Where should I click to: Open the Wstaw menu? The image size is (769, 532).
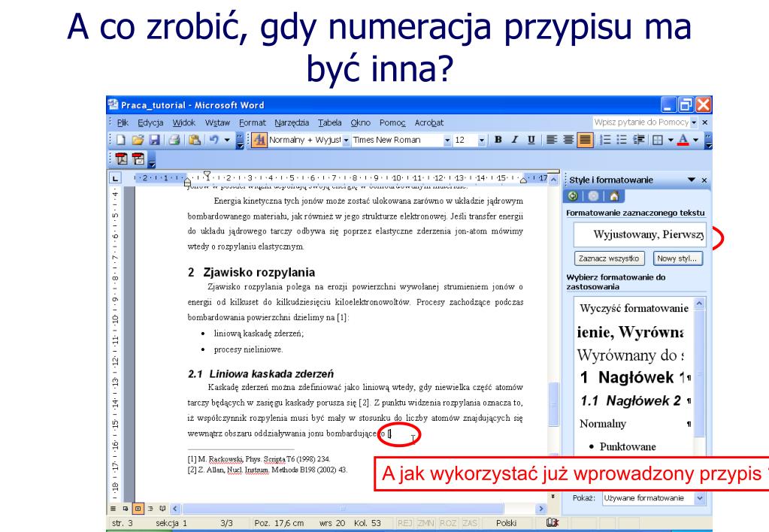[x=217, y=122]
